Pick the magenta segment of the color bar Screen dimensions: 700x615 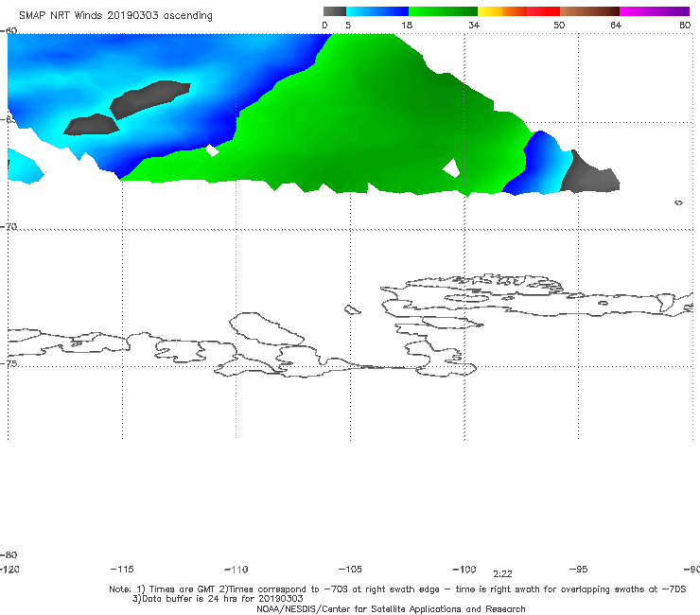655,11
